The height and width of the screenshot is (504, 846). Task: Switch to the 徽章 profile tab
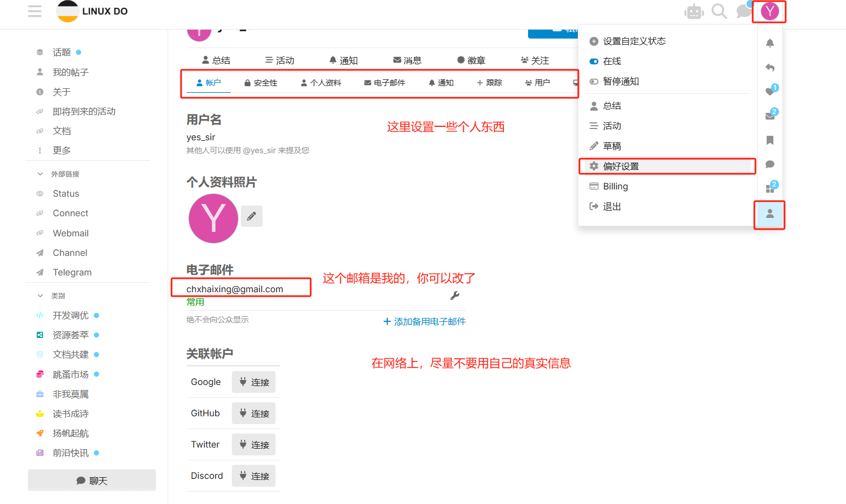[470, 60]
